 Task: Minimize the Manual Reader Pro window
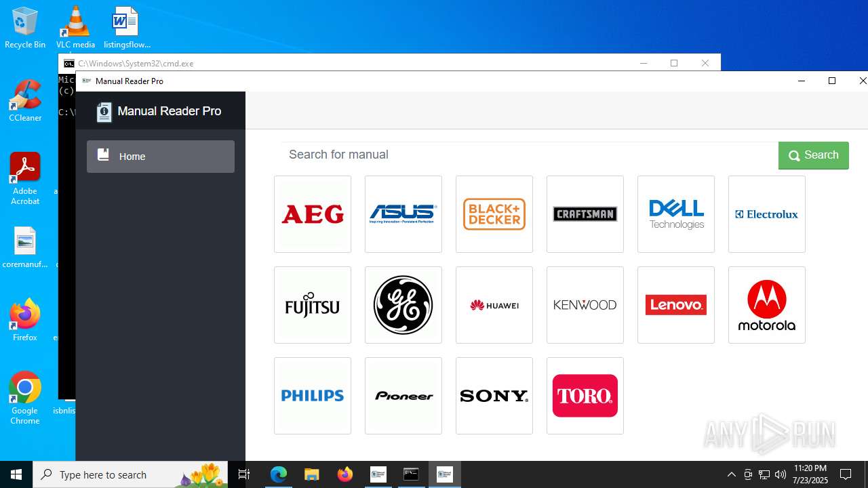[x=802, y=81]
